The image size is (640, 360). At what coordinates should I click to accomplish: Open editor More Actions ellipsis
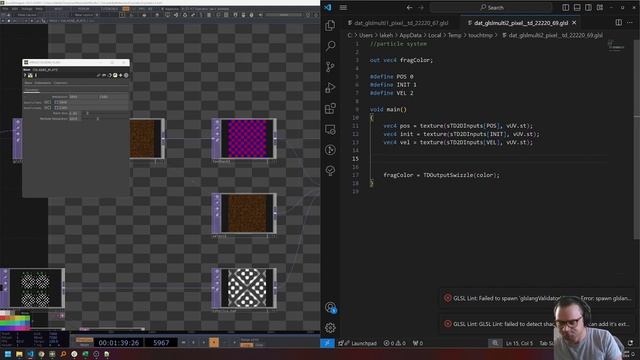point(630,22)
